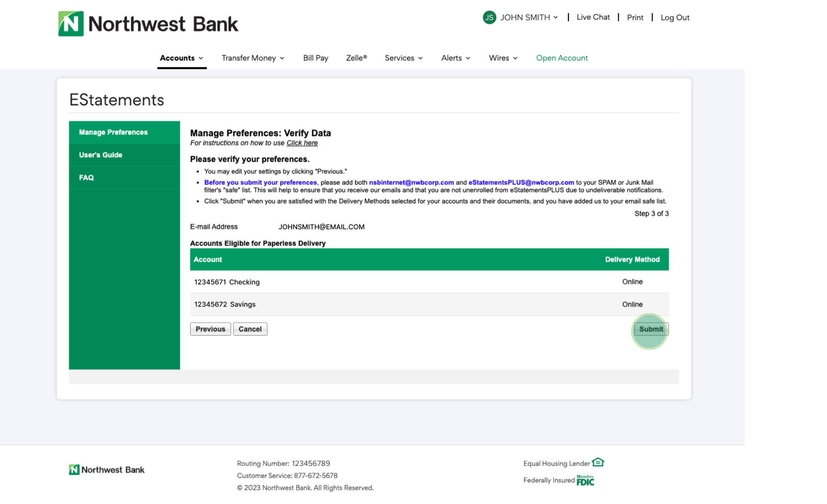Select FAQ in the sidebar
The height and width of the screenshot is (504, 827).
point(86,178)
